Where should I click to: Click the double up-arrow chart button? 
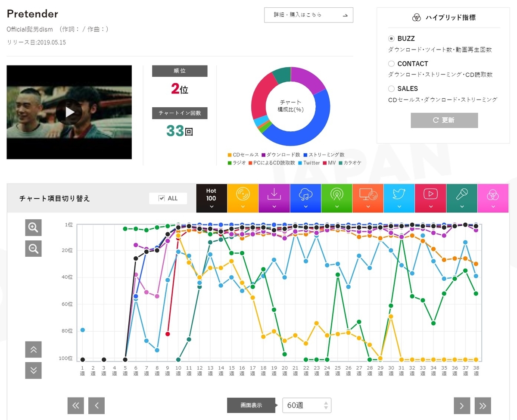pos(33,349)
